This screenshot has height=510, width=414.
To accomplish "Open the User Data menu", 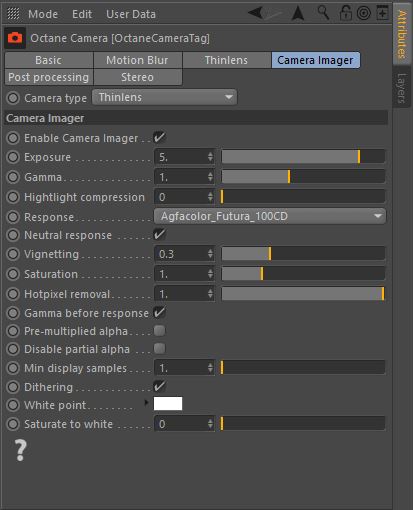I will pos(131,14).
